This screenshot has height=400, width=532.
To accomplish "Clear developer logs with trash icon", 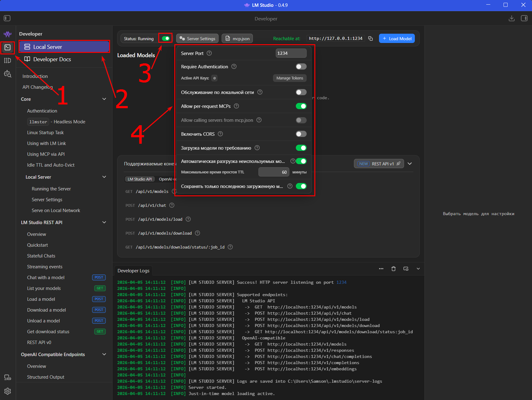I will coord(394,269).
